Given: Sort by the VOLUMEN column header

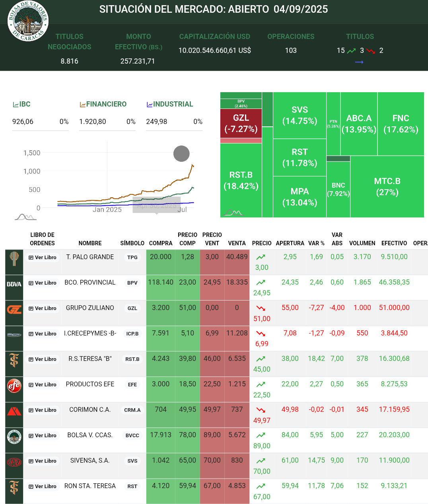Looking at the screenshot, I should [x=362, y=243].
